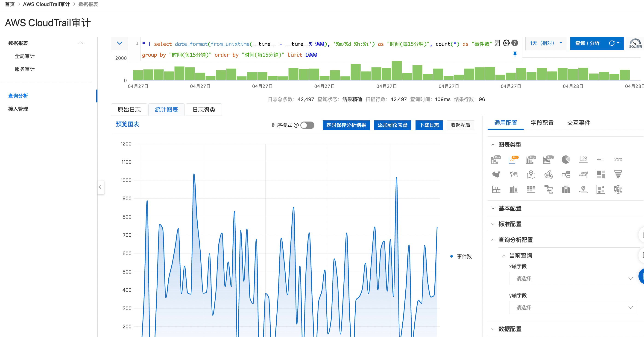Viewport: 644px width, 337px height.
Task: Switch to the 字段配置 tab
Action: click(542, 123)
